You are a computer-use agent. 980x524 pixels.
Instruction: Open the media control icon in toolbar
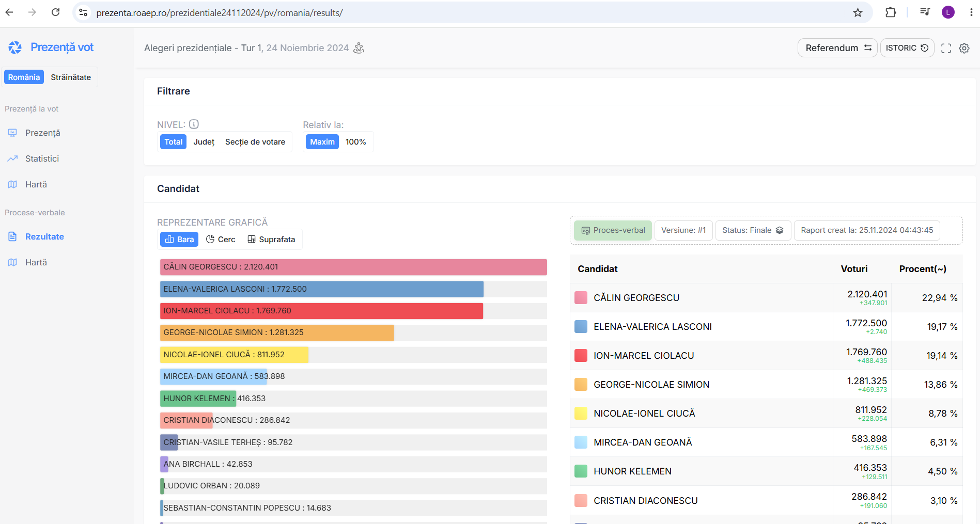(x=925, y=12)
